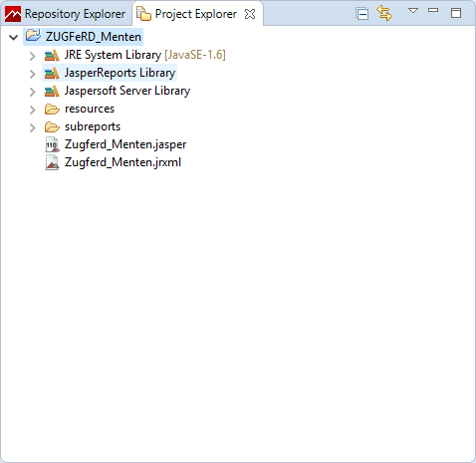Click the JRE System Library books icon
The width and height of the screenshot is (476, 463).
(x=52, y=55)
